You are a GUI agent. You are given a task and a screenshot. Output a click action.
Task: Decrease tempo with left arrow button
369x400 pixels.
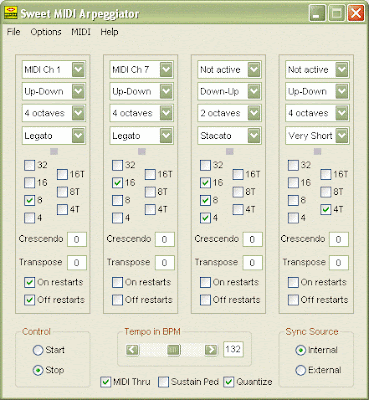(132, 350)
